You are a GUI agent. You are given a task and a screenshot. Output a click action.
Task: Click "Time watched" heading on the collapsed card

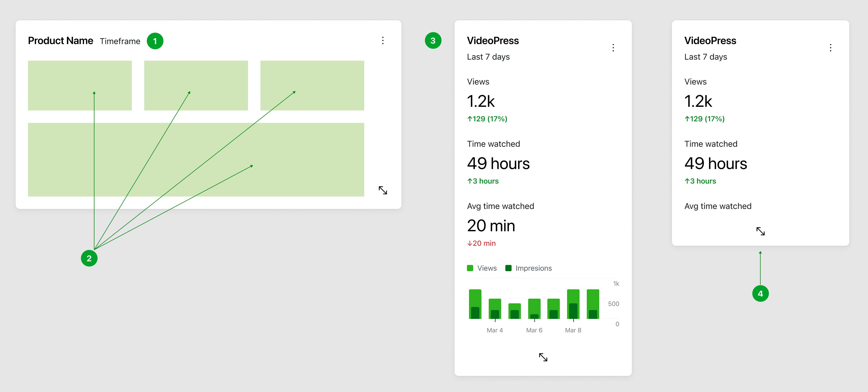(x=711, y=144)
